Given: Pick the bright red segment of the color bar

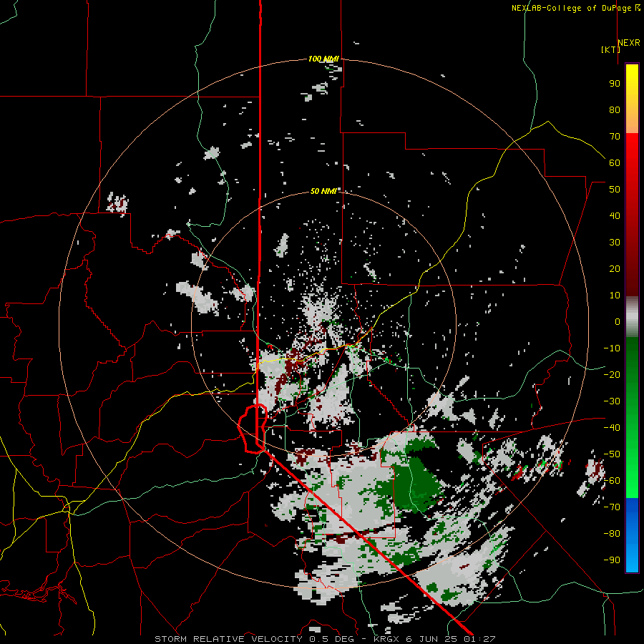Looking at the screenshot, I should point(632,150).
